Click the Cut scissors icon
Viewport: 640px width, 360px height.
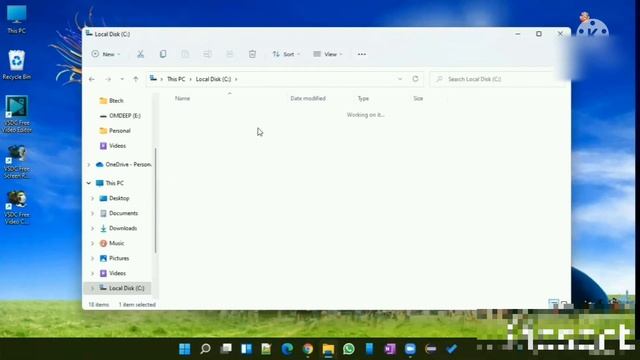coord(140,54)
